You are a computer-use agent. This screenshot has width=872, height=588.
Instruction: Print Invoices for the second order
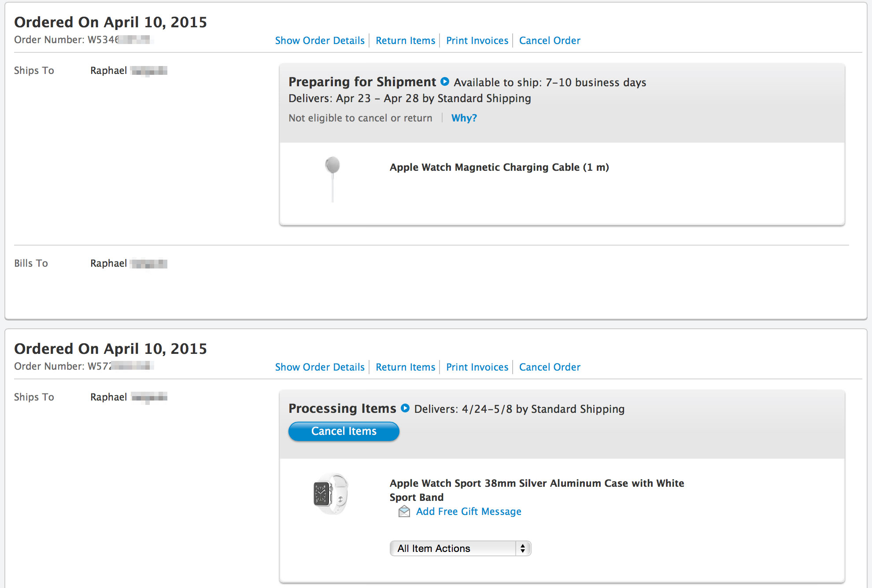(x=477, y=367)
